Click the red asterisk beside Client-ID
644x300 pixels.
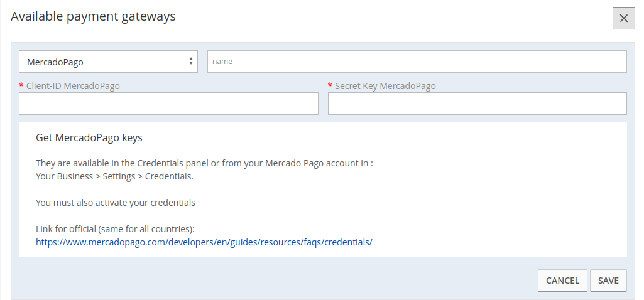click(x=21, y=85)
